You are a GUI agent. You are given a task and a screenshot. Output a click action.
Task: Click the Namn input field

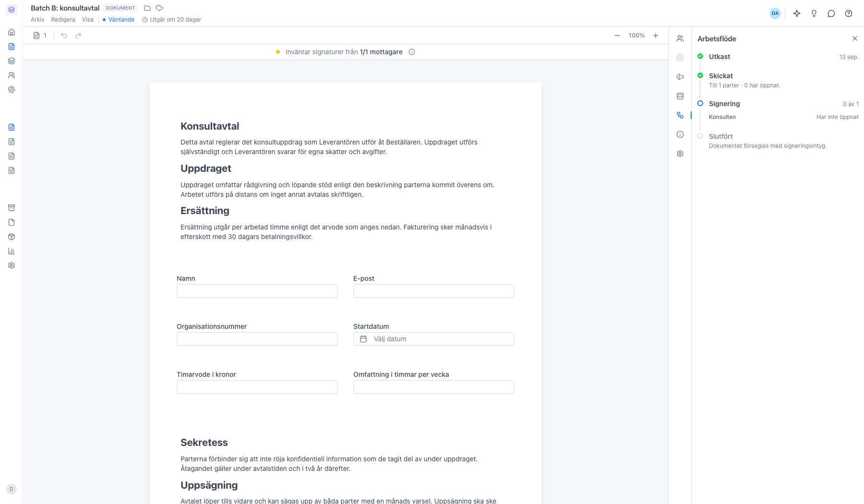(257, 291)
